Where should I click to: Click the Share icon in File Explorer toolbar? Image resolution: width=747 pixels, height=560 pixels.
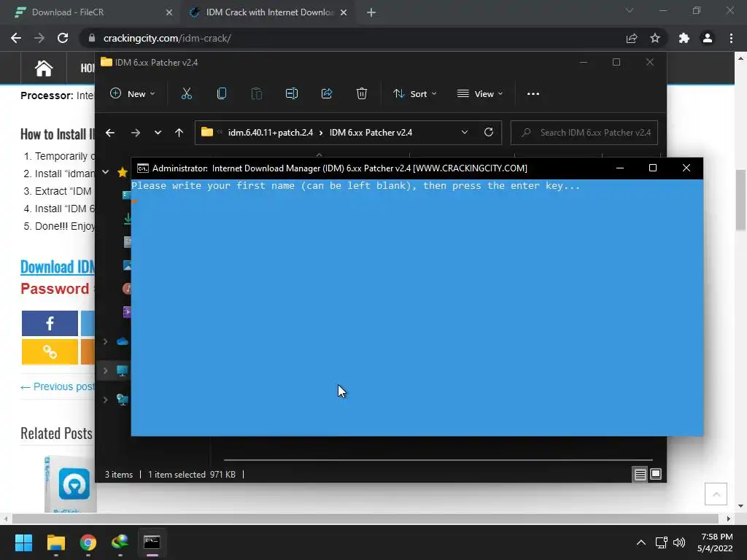tap(327, 94)
